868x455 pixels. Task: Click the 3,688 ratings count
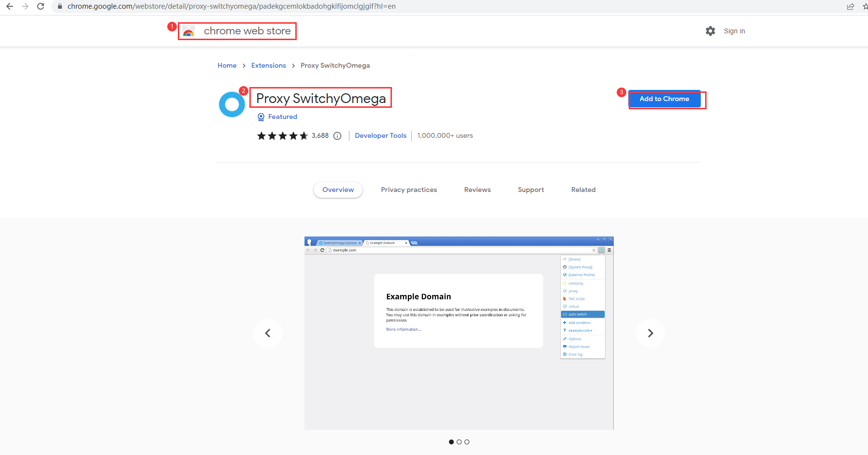coord(320,135)
